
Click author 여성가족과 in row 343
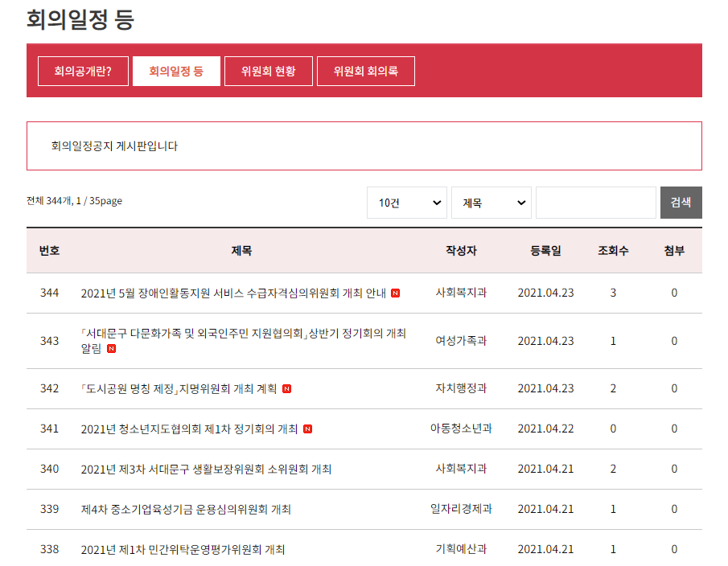tap(461, 341)
